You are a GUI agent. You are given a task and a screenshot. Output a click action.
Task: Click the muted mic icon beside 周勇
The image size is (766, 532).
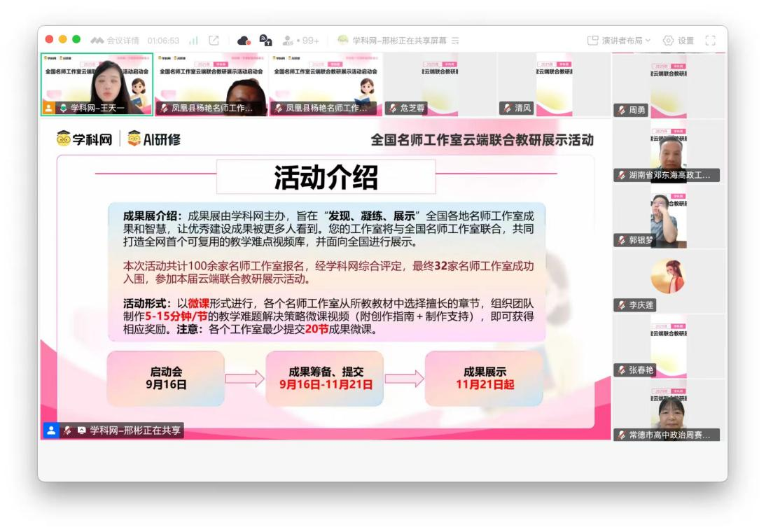621,110
